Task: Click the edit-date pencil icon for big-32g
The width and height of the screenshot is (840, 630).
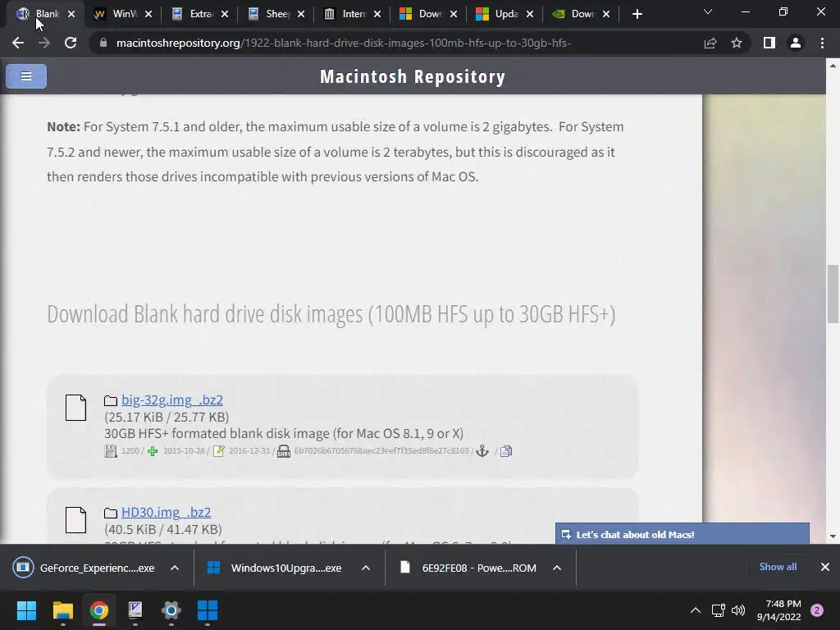Action: point(218,451)
